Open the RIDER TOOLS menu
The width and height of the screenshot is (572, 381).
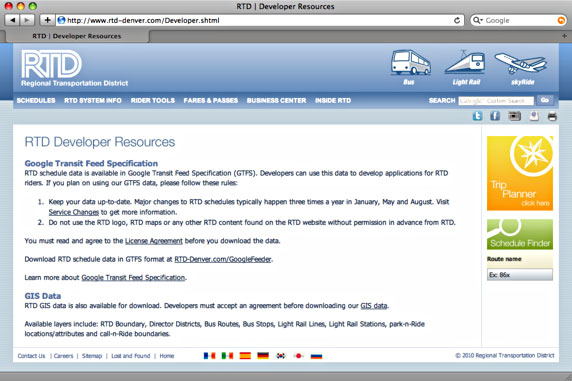[x=152, y=100]
